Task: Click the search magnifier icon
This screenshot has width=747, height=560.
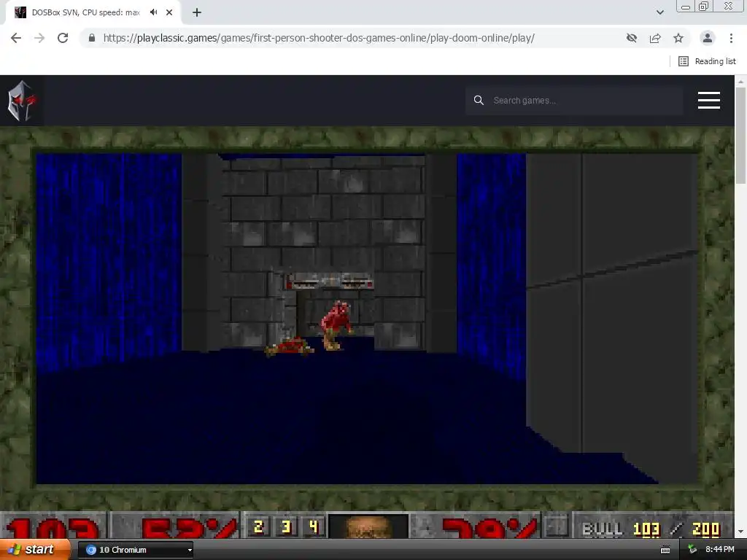Action: coord(479,101)
